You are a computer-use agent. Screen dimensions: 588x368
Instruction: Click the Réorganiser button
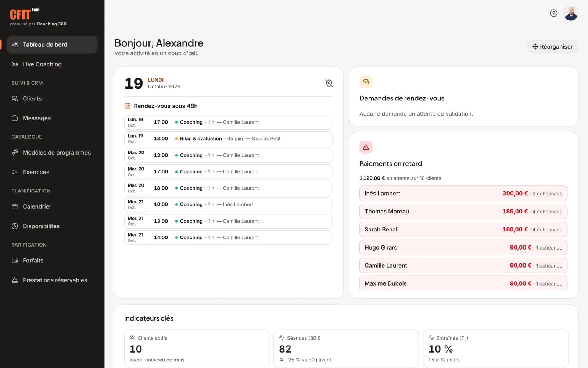[x=552, y=47]
